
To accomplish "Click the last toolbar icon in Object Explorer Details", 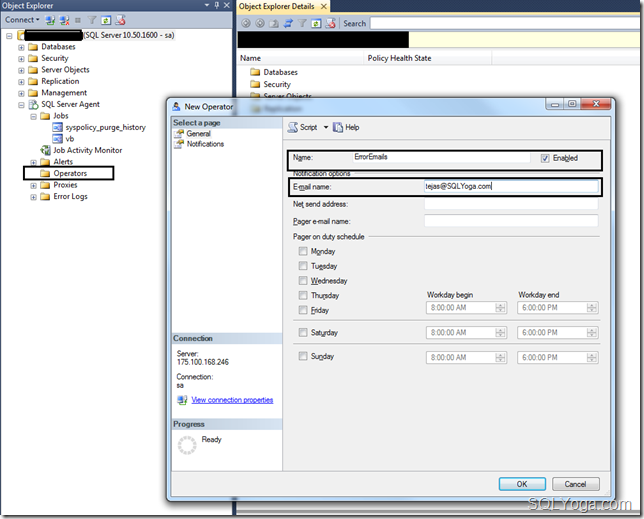I will coord(330,23).
